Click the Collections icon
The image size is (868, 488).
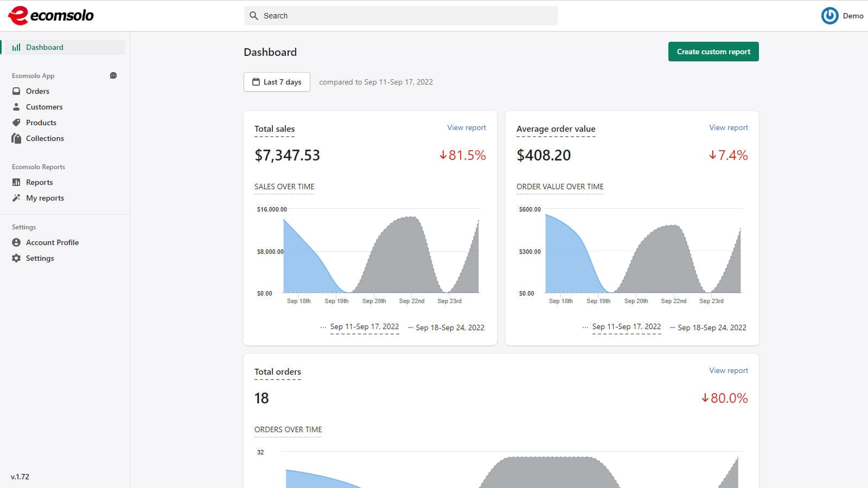tap(16, 138)
